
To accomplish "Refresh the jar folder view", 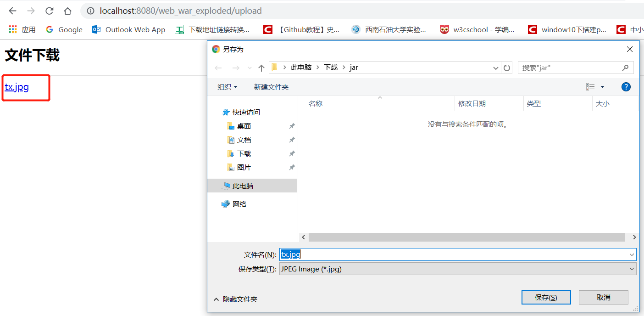I will (507, 68).
